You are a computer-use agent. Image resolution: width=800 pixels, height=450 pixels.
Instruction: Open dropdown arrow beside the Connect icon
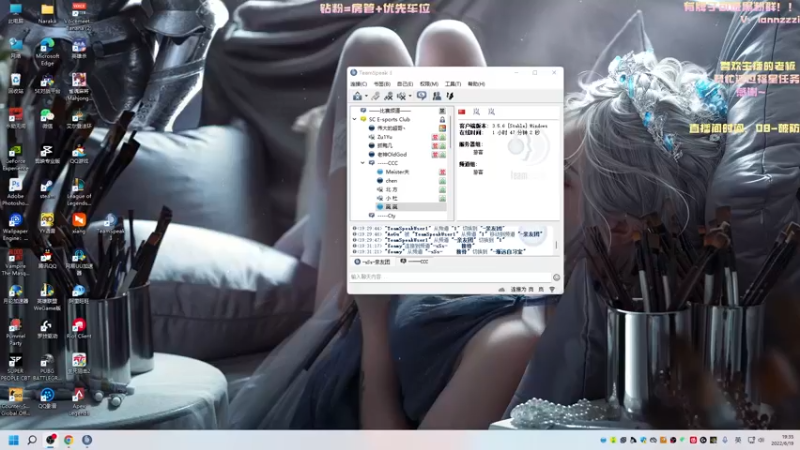[x=366, y=96]
